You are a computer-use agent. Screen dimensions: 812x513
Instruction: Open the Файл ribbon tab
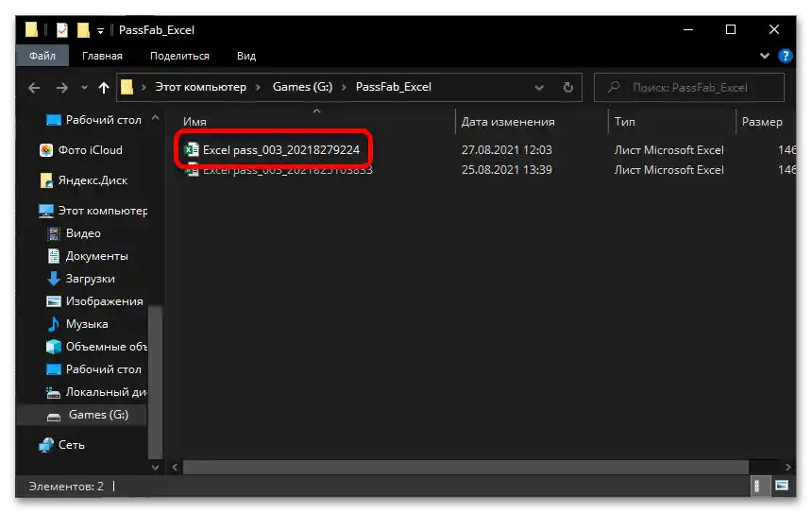click(x=42, y=56)
